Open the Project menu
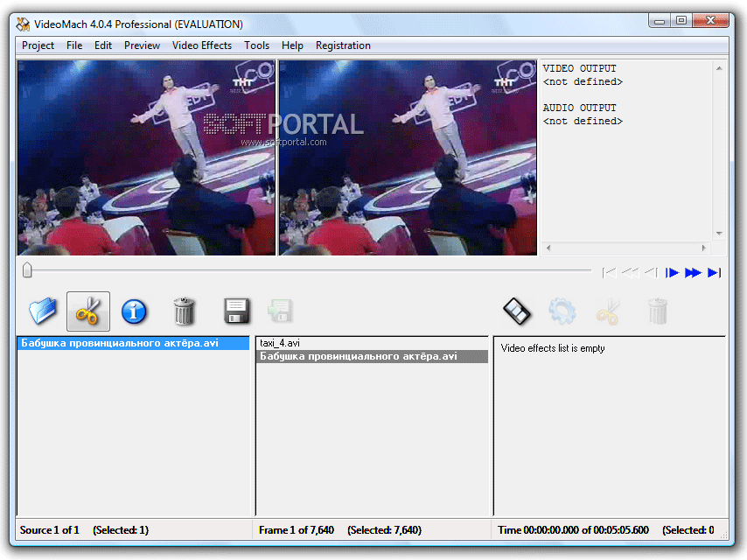This screenshot has width=747, height=560. (x=38, y=45)
